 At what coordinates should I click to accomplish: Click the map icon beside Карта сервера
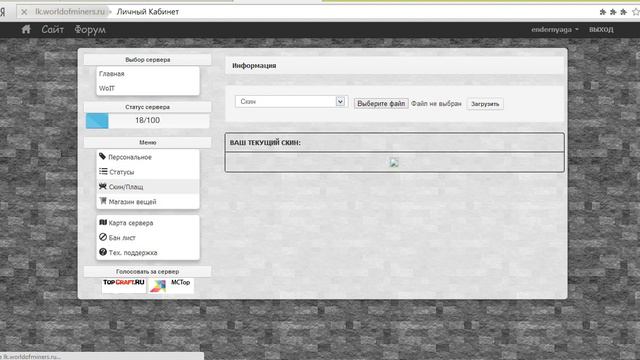click(x=102, y=222)
